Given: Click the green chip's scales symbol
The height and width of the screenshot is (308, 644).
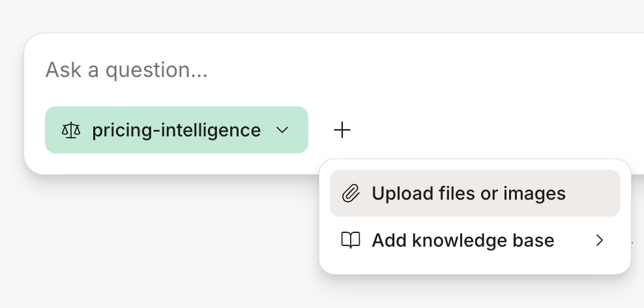Looking at the screenshot, I should [x=71, y=130].
